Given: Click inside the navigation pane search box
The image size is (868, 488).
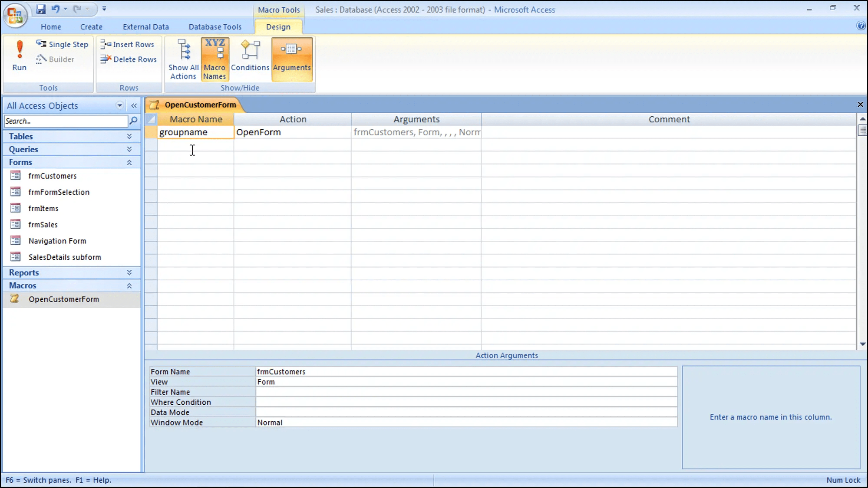Looking at the screenshot, I should 65,121.
